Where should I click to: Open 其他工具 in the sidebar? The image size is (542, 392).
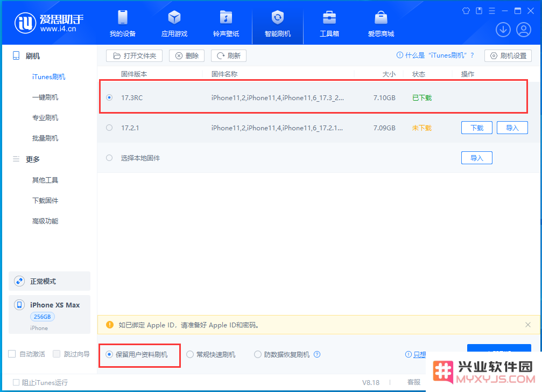click(45, 180)
